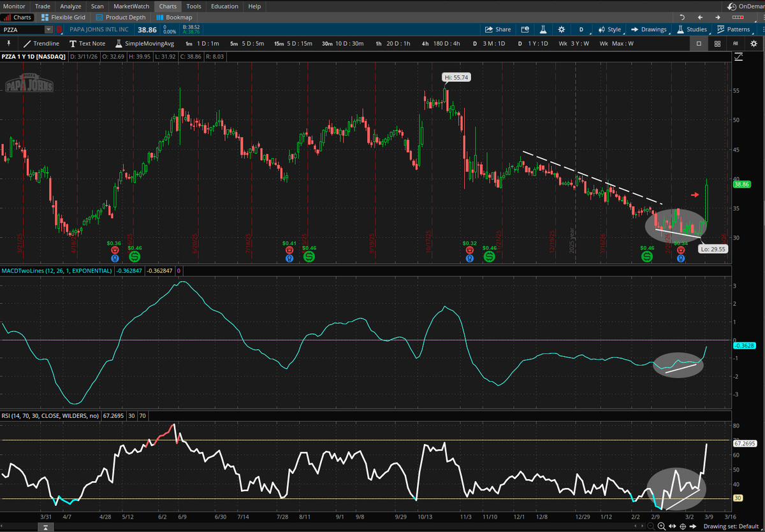765x532 pixels.
Task: Open chart settings gear in symbol bar
Action: point(561,29)
